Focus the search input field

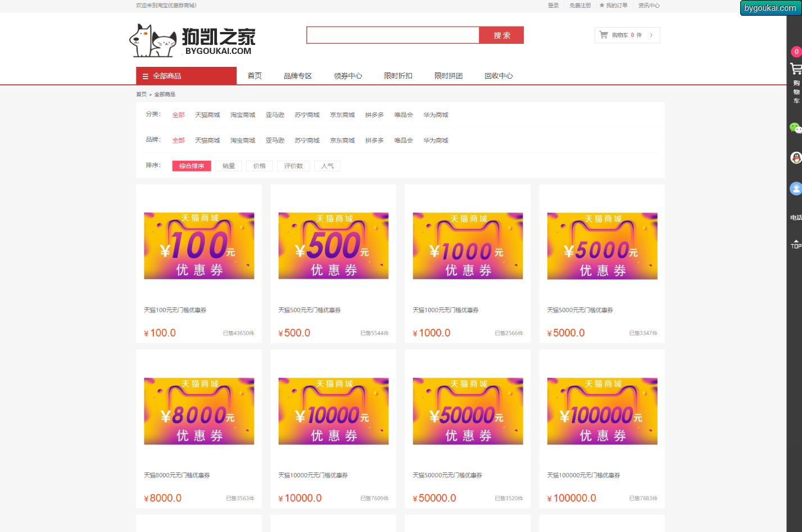tap(392, 35)
